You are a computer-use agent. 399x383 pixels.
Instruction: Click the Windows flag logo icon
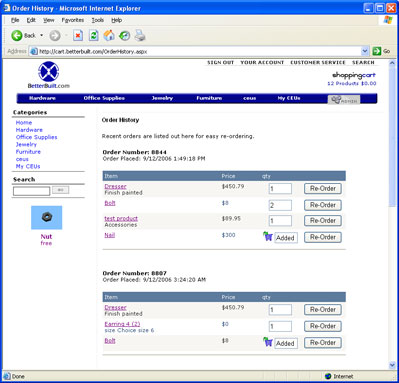click(388, 20)
